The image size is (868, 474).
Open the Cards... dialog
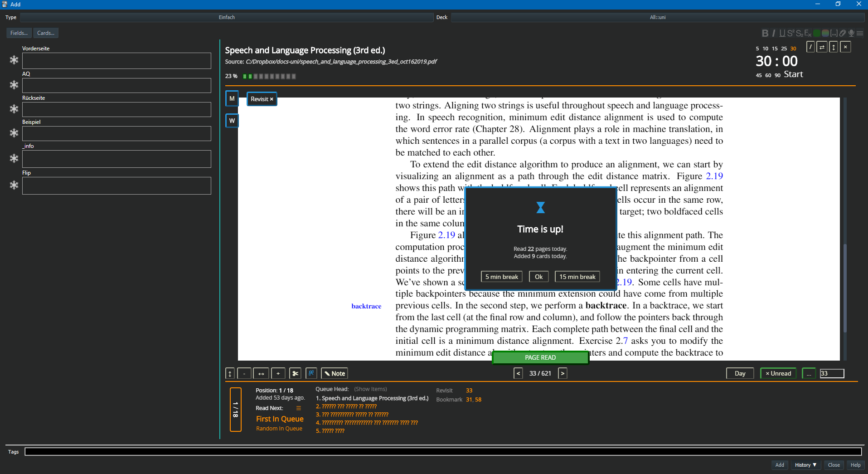click(46, 33)
